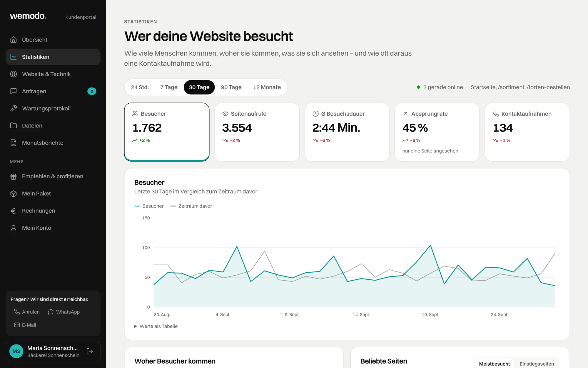Click the Rechnungen euro icon
The width and height of the screenshot is (588, 368).
tap(14, 211)
